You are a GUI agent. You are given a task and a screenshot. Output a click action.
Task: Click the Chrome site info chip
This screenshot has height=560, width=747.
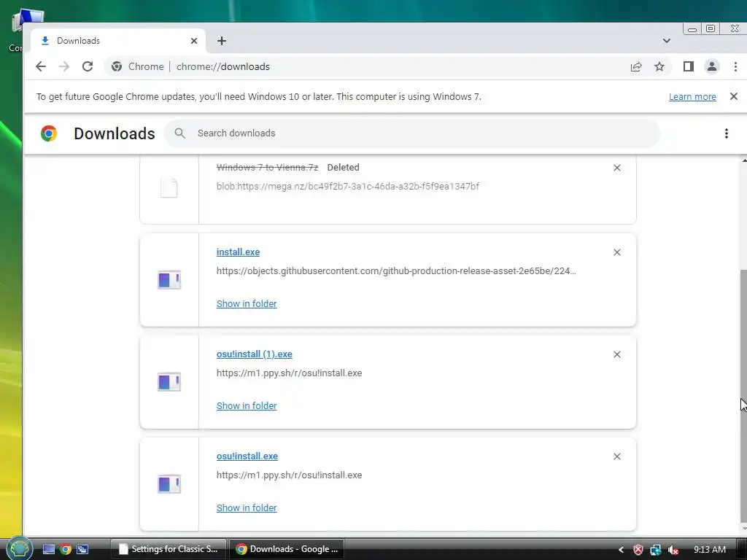[x=137, y=66]
